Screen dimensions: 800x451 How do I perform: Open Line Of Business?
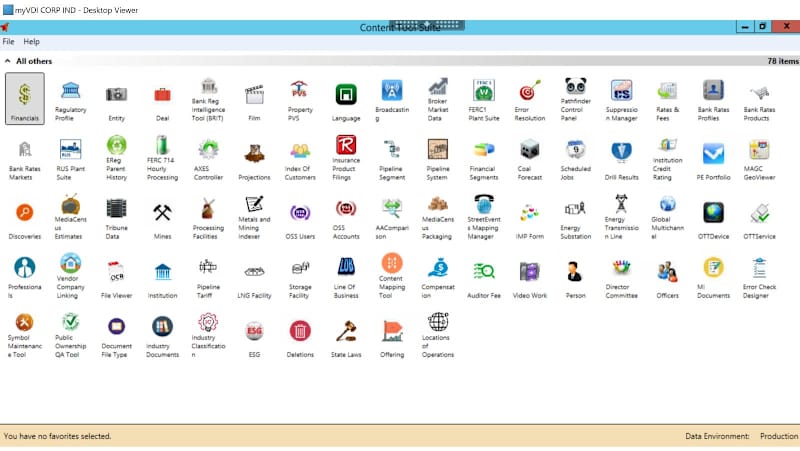coord(346,279)
